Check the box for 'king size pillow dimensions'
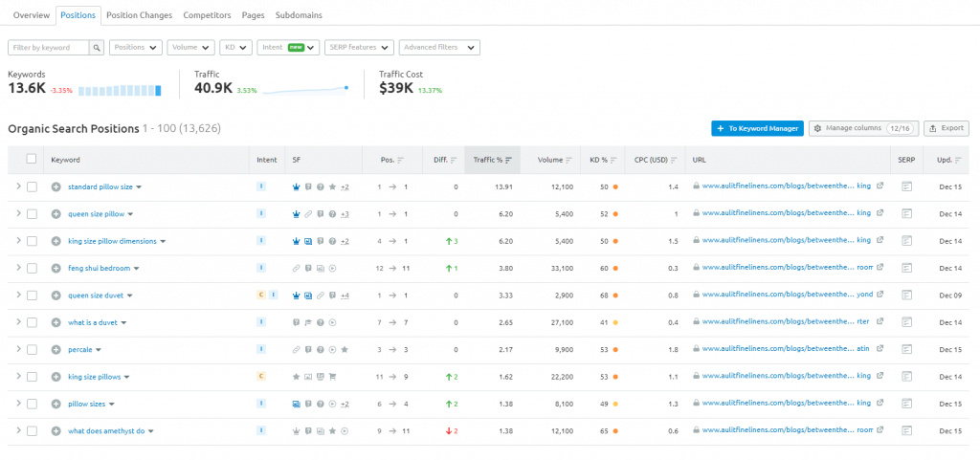 (32, 241)
